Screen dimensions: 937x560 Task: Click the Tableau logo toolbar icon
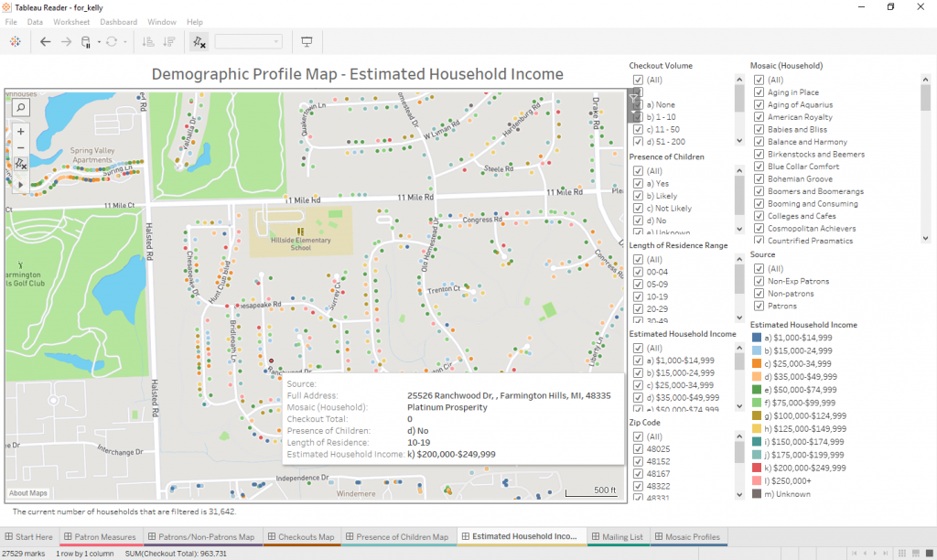click(15, 41)
